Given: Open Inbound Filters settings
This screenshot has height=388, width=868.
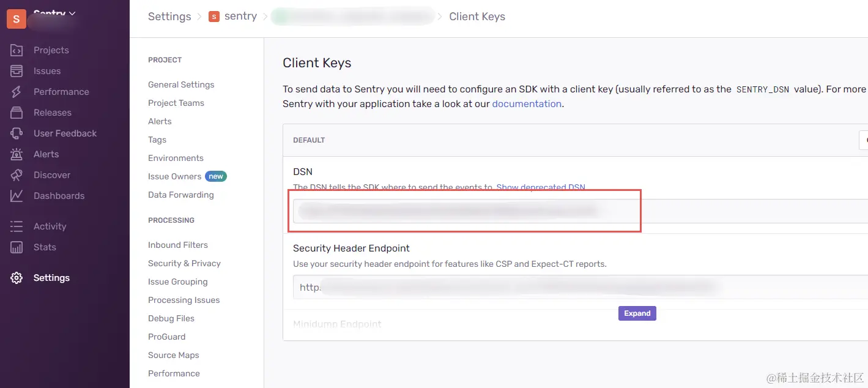Looking at the screenshot, I should click(x=178, y=245).
